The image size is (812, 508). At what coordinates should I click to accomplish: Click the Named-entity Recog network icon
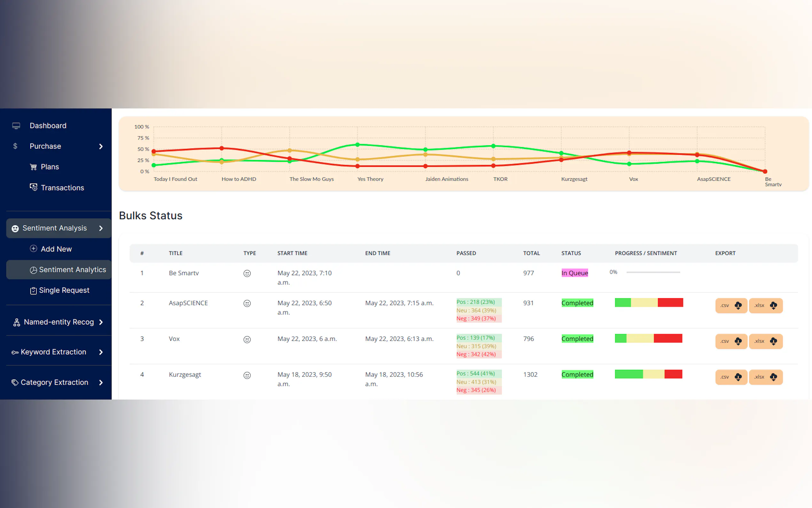click(x=16, y=322)
